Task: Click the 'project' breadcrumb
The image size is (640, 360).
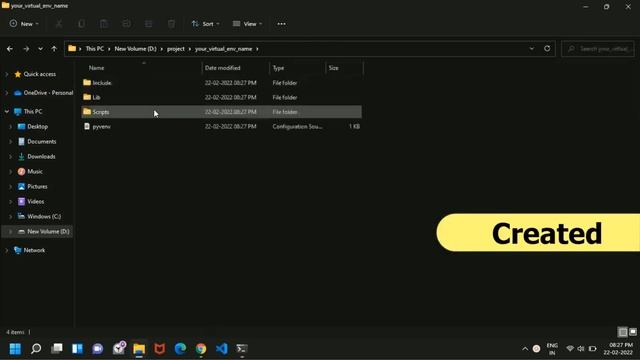Action: click(176, 49)
